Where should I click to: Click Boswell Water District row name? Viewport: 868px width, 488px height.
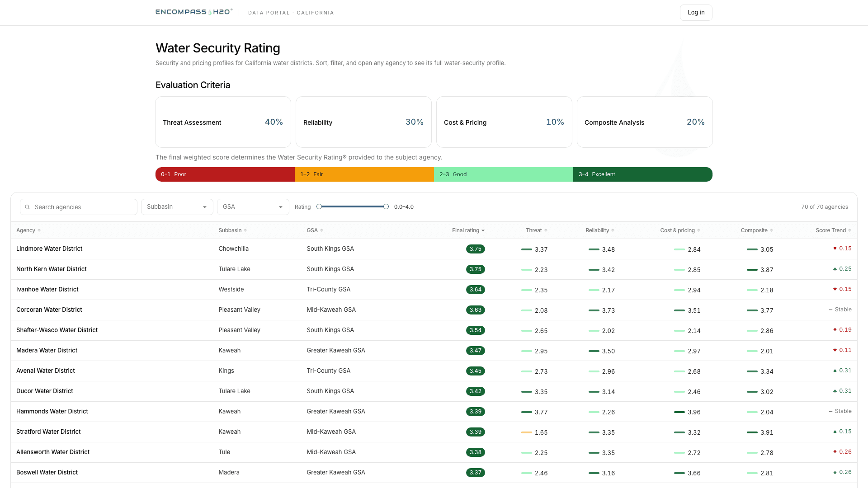(x=47, y=473)
